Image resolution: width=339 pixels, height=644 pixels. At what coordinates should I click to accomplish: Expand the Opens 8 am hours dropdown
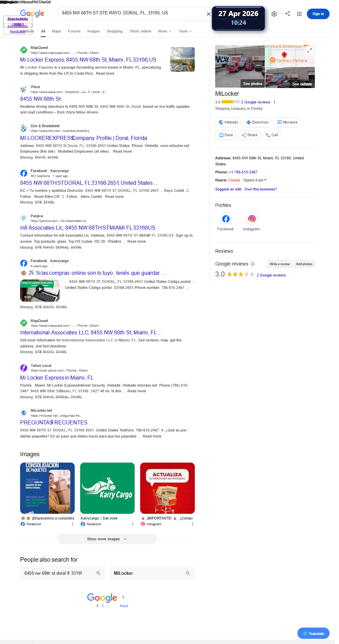pos(255,180)
